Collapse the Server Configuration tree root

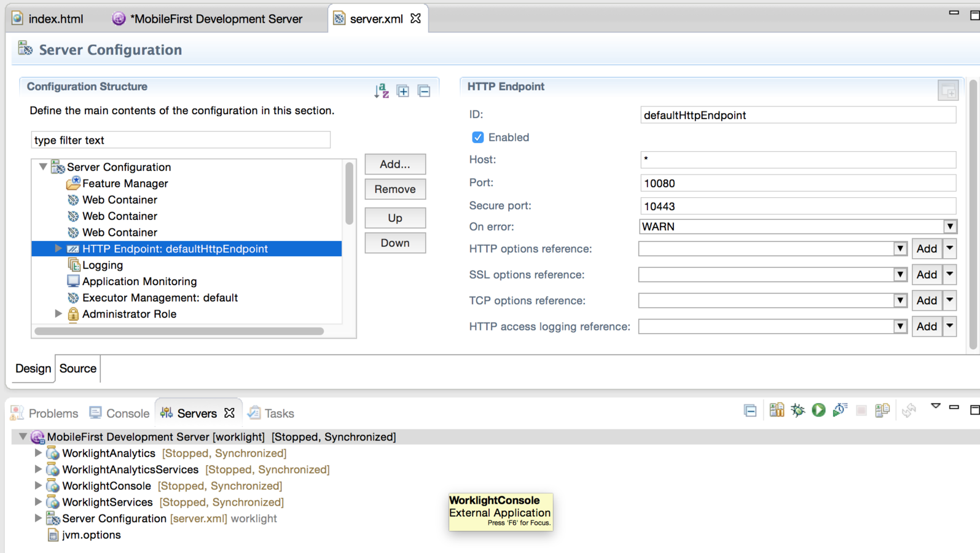pyautogui.click(x=43, y=167)
